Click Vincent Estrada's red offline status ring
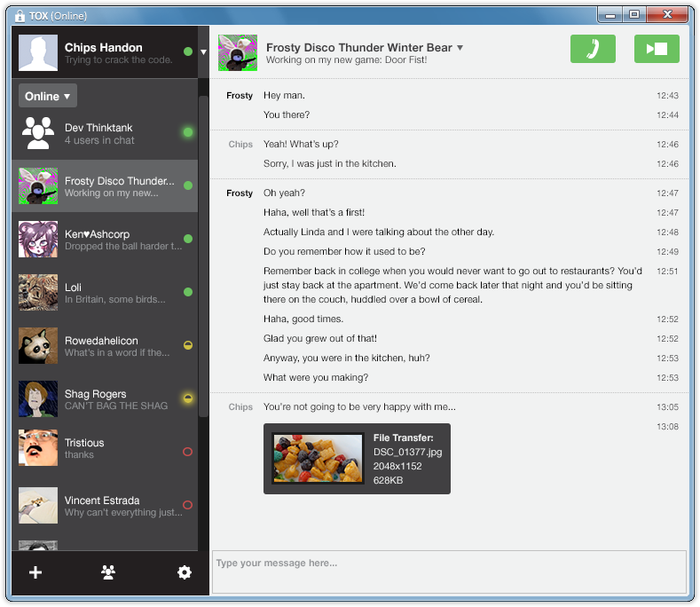Viewport: 700px width, 607px height. [187, 505]
